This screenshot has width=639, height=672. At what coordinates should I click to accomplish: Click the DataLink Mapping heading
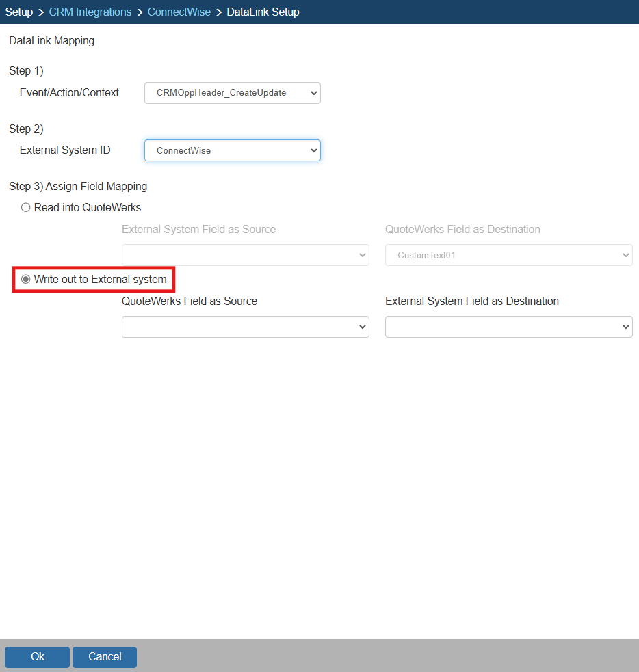coord(51,41)
